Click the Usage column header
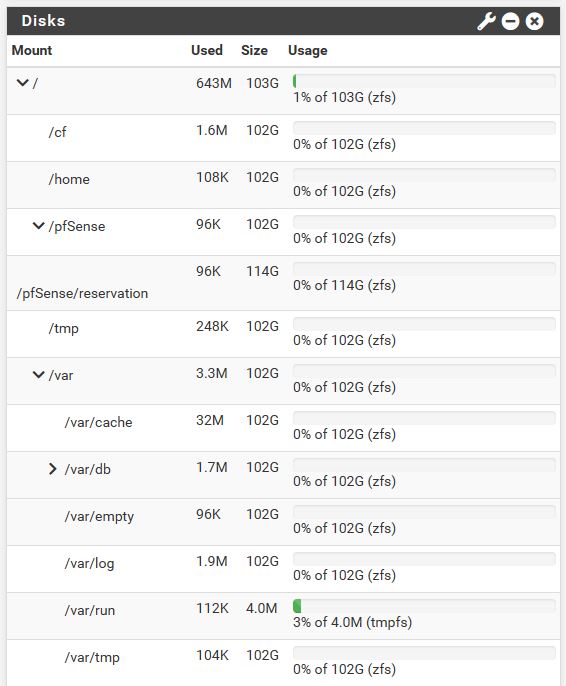Screen dimensions: 566x686 pos(307,50)
